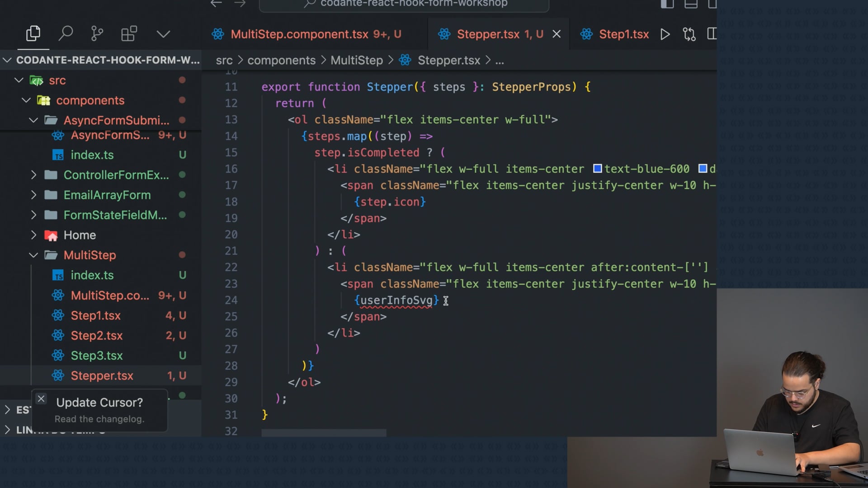The height and width of the screenshot is (488, 868).
Task: Open the Source Control view icon
Action: pyautogui.click(x=97, y=34)
